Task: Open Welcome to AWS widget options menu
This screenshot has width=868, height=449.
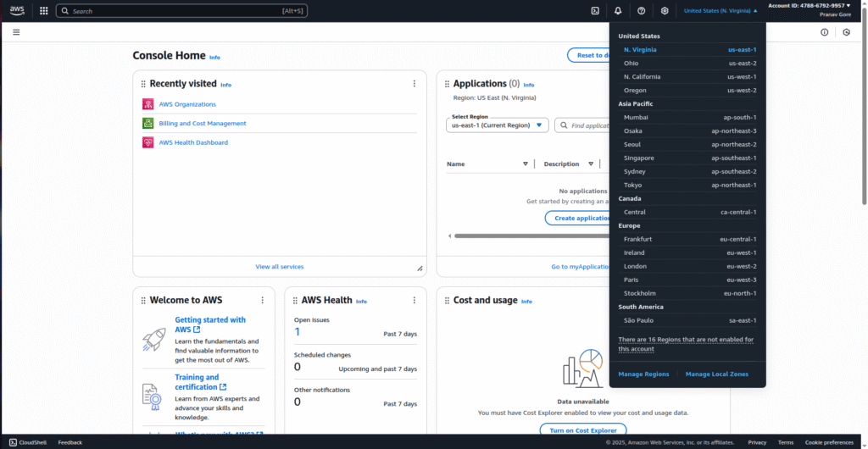Action: click(263, 300)
